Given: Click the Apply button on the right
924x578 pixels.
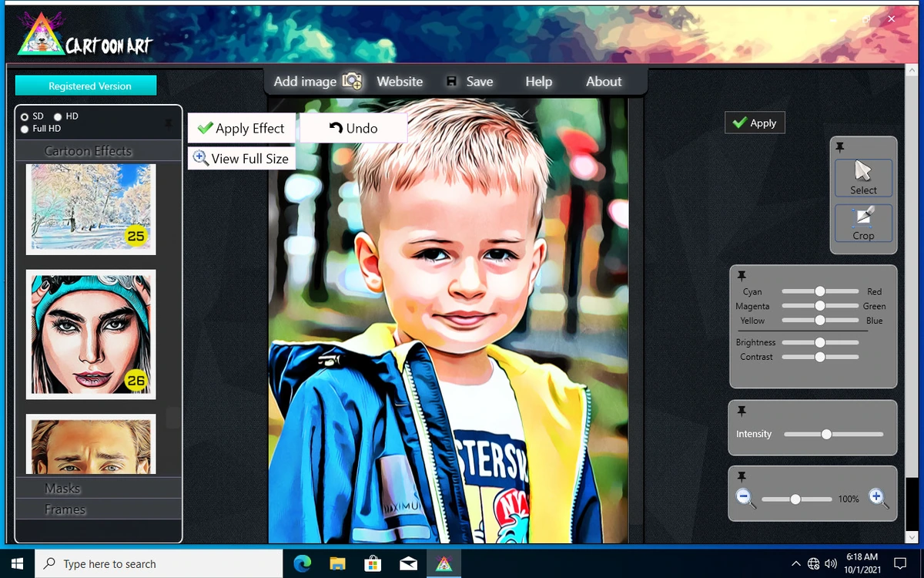Looking at the screenshot, I should point(755,123).
